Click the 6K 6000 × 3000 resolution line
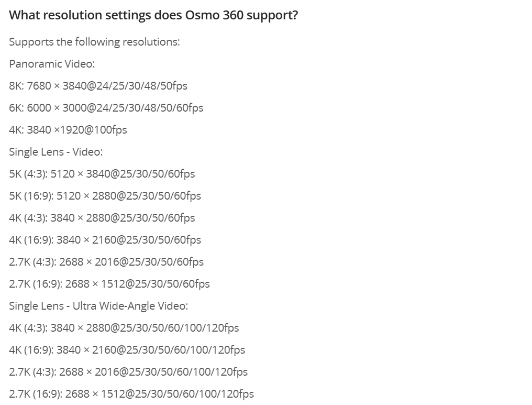Image resolution: width=532 pixels, height=405 pixels. click(x=106, y=108)
